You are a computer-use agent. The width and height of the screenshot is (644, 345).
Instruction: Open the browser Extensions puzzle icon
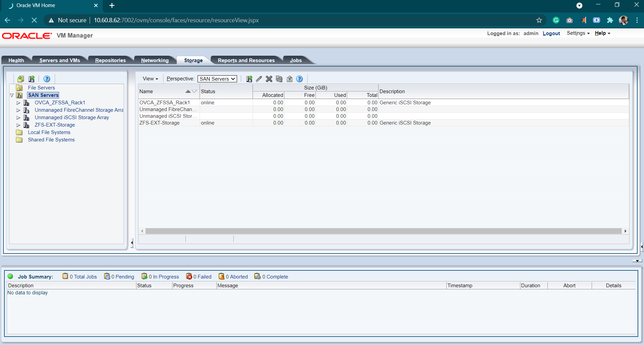click(x=610, y=20)
